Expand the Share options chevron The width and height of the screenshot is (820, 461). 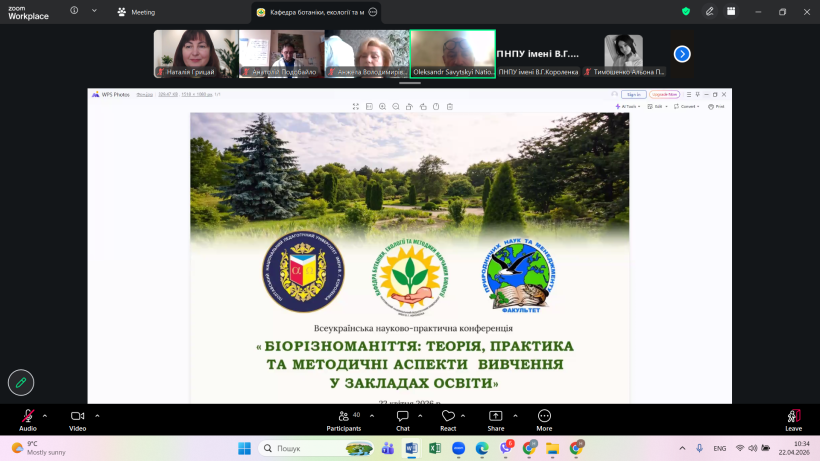point(513,415)
